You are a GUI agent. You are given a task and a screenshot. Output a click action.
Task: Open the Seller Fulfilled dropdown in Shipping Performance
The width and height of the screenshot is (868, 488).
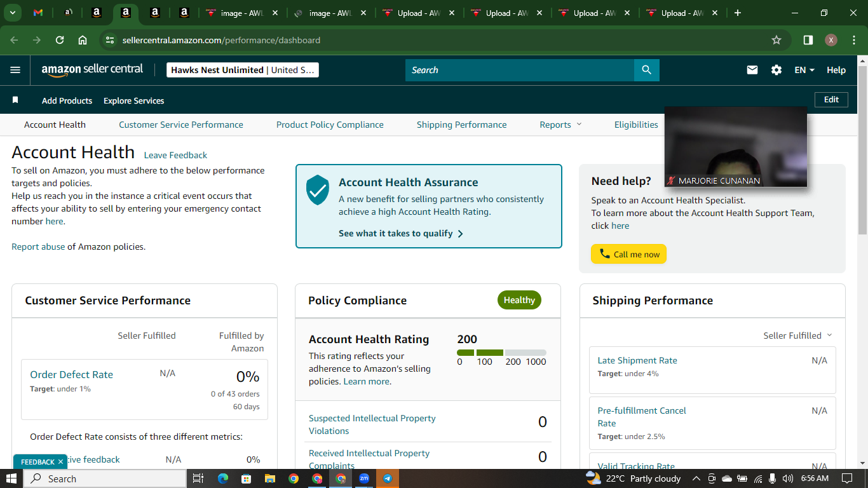click(x=797, y=335)
